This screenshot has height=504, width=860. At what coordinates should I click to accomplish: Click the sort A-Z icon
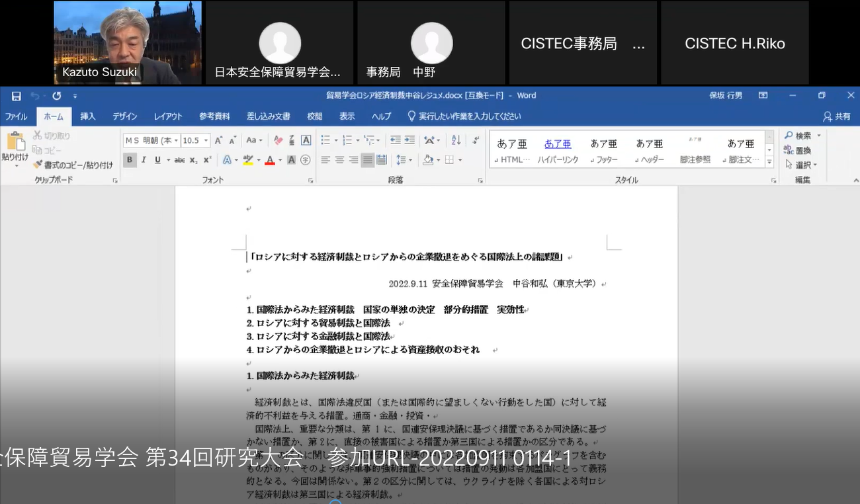[x=456, y=140]
